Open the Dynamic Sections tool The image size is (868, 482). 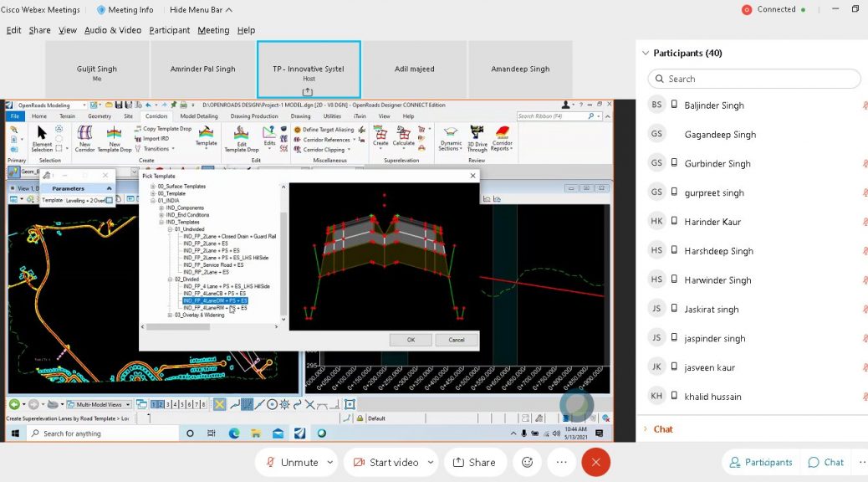(x=450, y=139)
